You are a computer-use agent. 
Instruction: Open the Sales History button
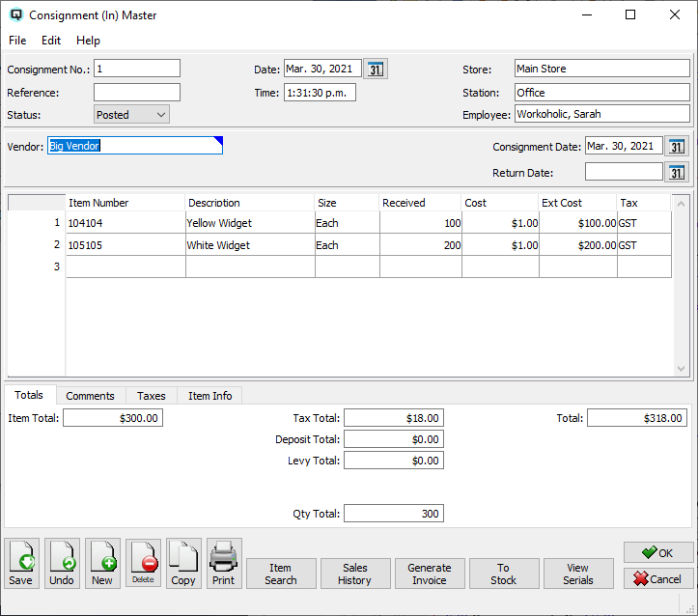(355, 574)
